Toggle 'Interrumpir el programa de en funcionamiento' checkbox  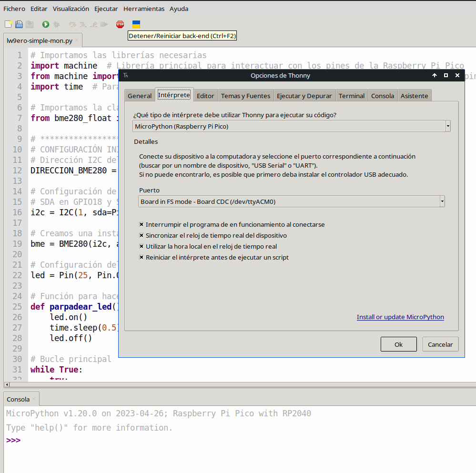click(142, 224)
